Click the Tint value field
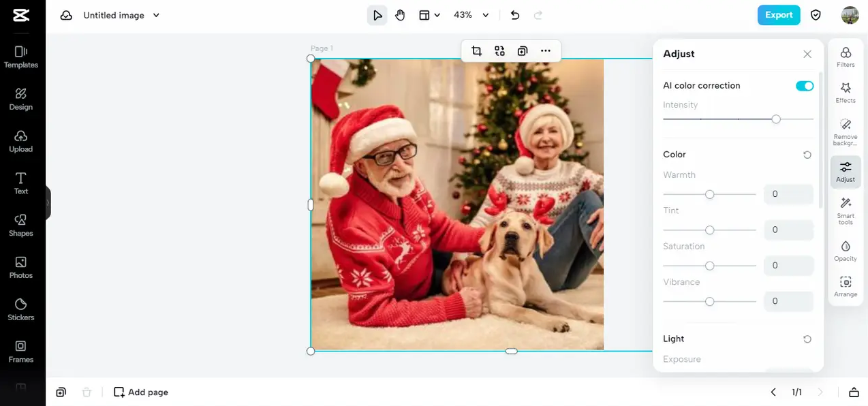 788,230
